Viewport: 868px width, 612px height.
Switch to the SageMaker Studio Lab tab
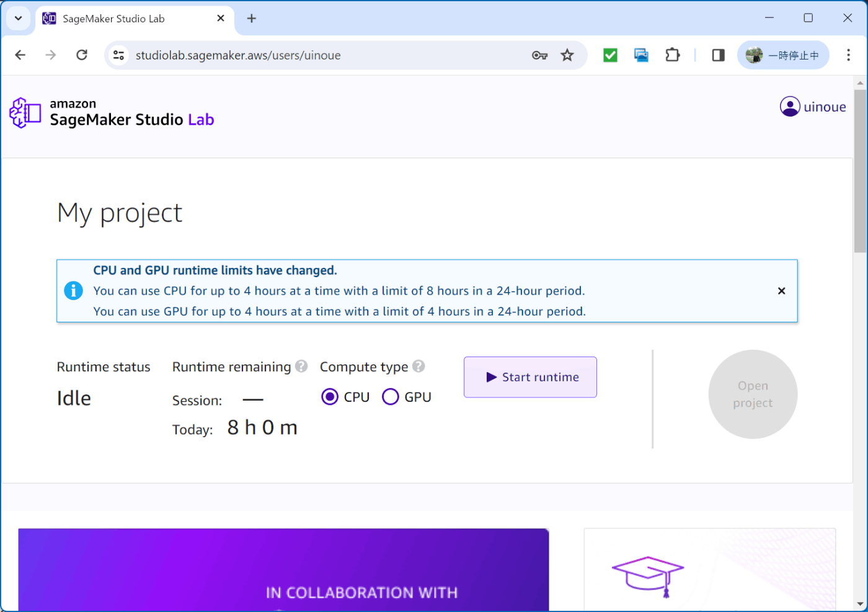click(135, 19)
